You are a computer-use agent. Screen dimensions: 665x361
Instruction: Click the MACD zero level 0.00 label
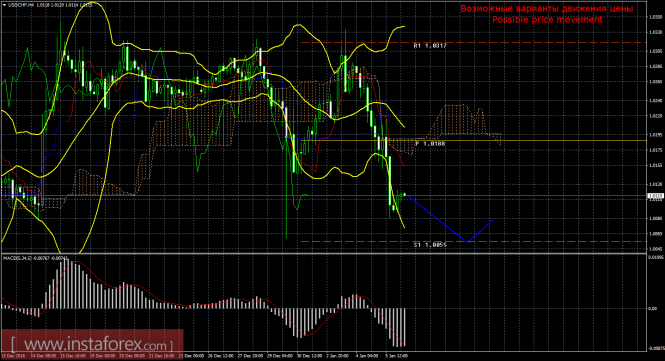point(653,308)
